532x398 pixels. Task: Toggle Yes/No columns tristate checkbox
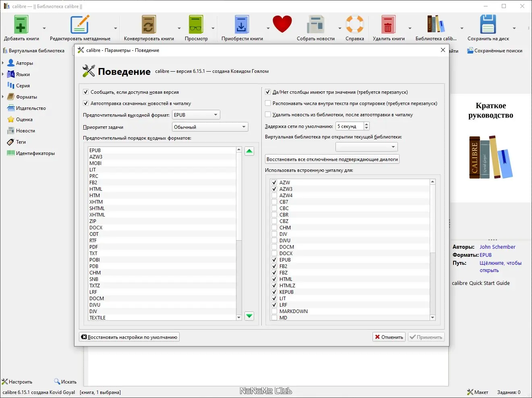(x=268, y=92)
